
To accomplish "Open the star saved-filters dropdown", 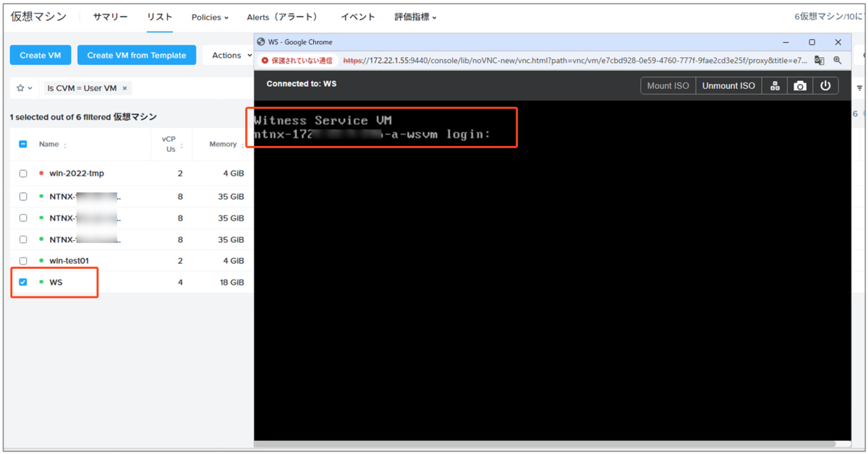I will (x=25, y=88).
